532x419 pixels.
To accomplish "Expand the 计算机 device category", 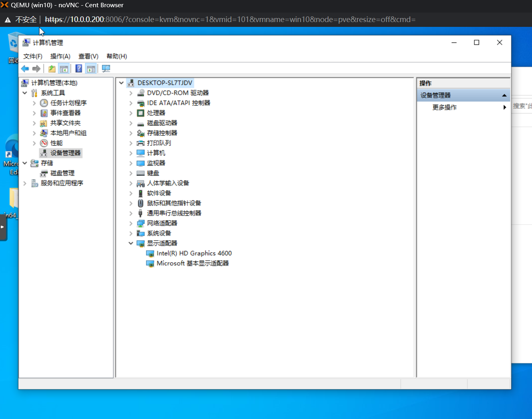I will 131,153.
